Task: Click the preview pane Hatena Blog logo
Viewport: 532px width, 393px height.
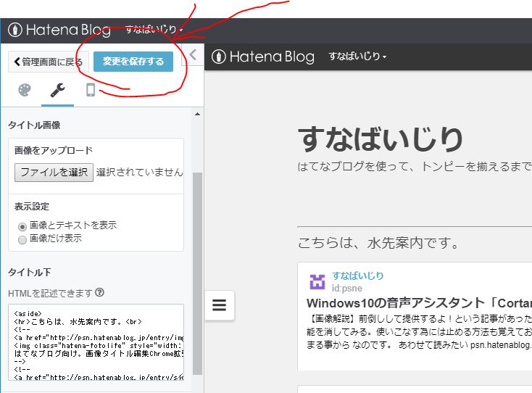Action: (263, 57)
